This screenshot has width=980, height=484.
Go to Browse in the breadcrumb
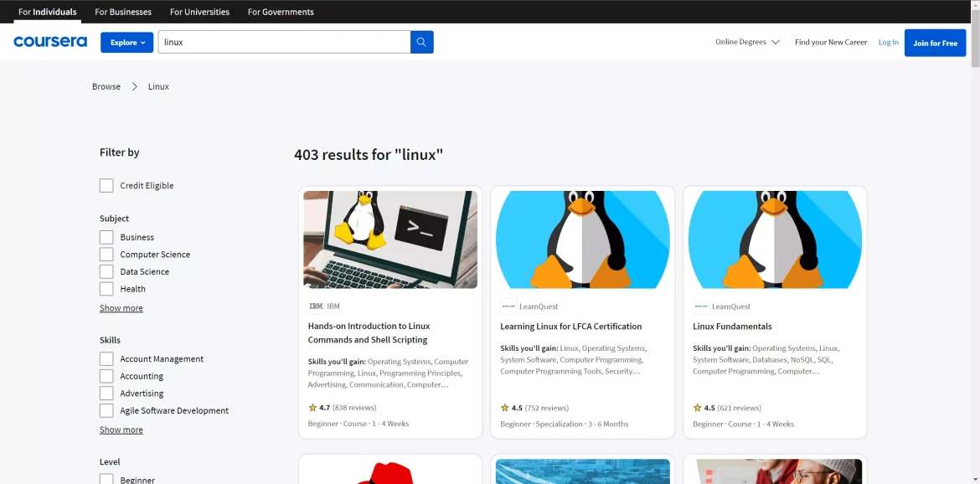click(106, 87)
